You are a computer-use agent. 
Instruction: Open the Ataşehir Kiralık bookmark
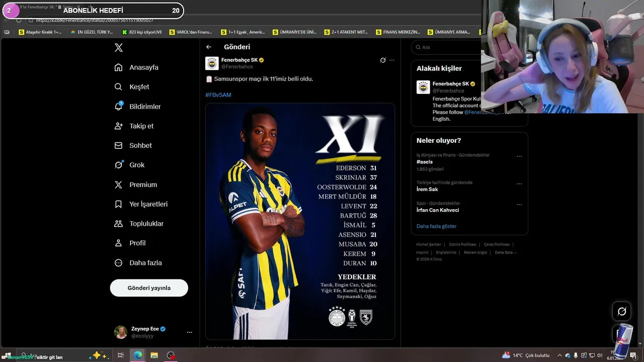pos(40,32)
